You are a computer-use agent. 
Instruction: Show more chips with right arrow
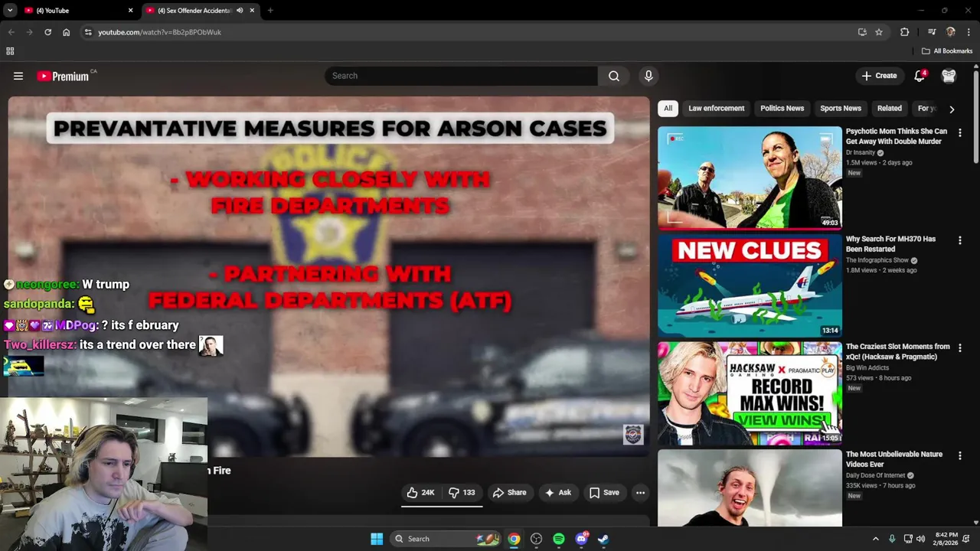952,109
